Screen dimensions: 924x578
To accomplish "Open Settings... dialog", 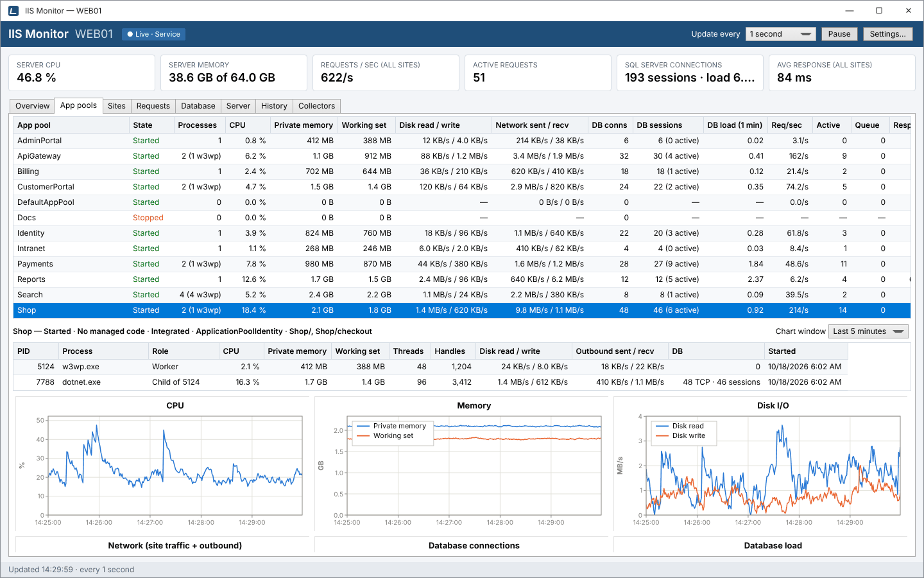I will tap(887, 34).
